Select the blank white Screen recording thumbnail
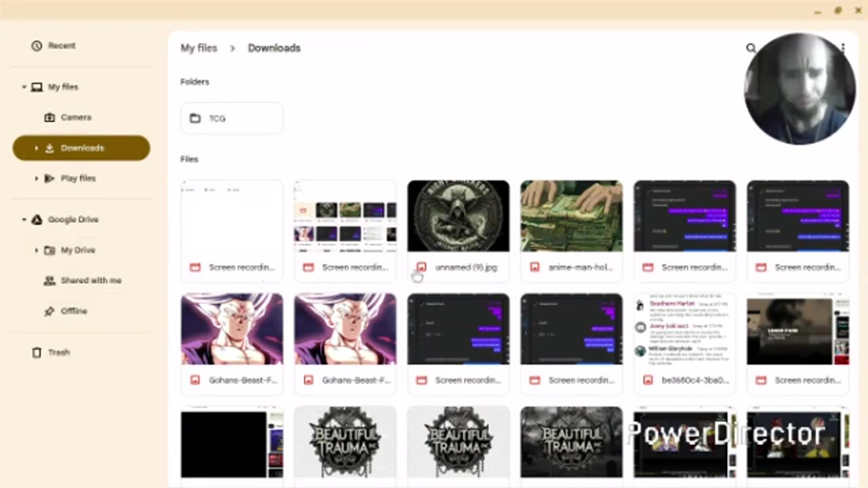The height and width of the screenshot is (488, 868). pyautogui.click(x=232, y=216)
